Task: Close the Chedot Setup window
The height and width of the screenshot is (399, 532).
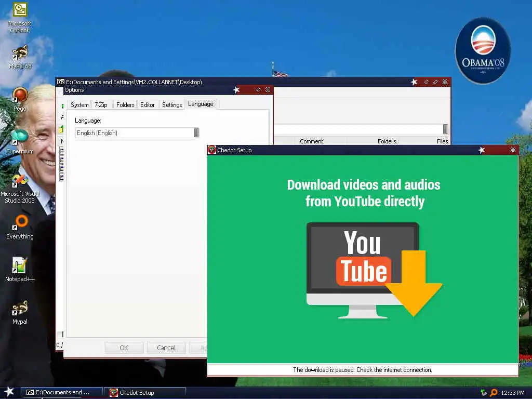Action: click(x=513, y=150)
